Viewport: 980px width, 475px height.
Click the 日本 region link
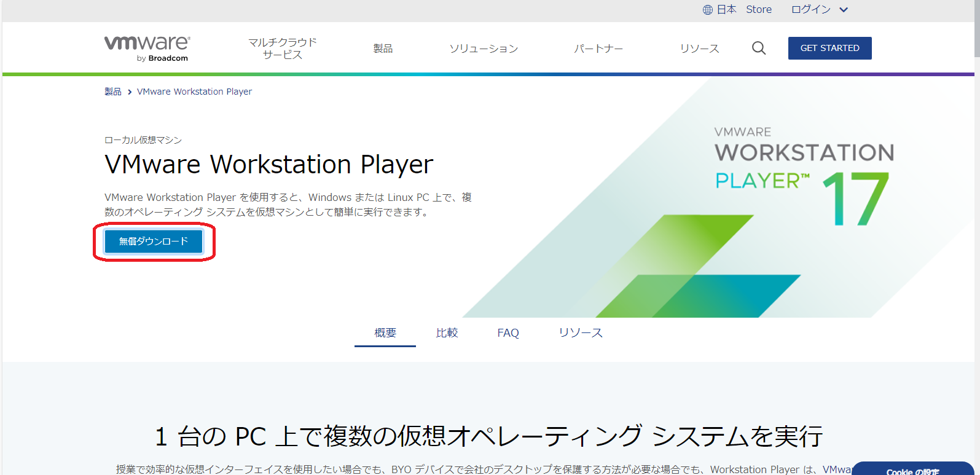(726, 10)
